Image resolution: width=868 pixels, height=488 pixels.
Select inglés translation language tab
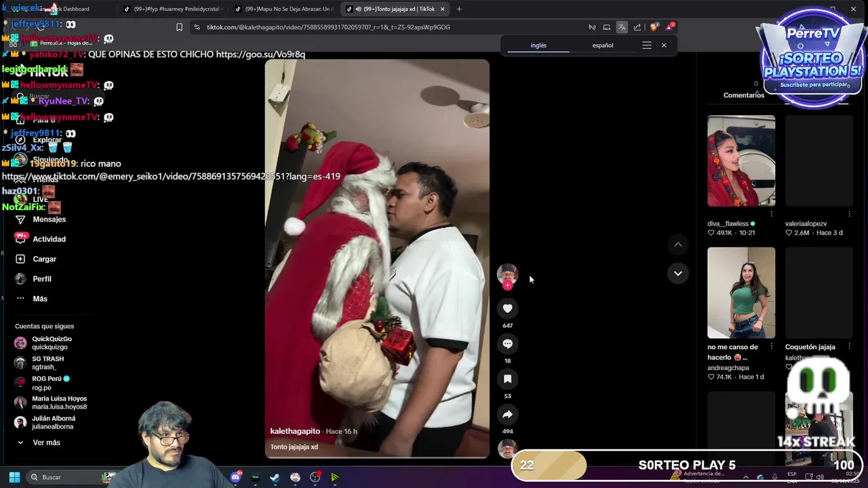pos(538,45)
